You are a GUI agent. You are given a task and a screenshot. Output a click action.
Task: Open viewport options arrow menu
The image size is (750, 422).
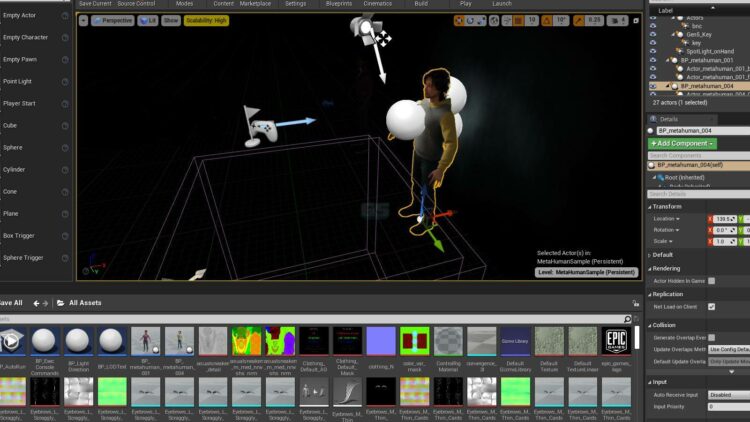click(x=83, y=21)
